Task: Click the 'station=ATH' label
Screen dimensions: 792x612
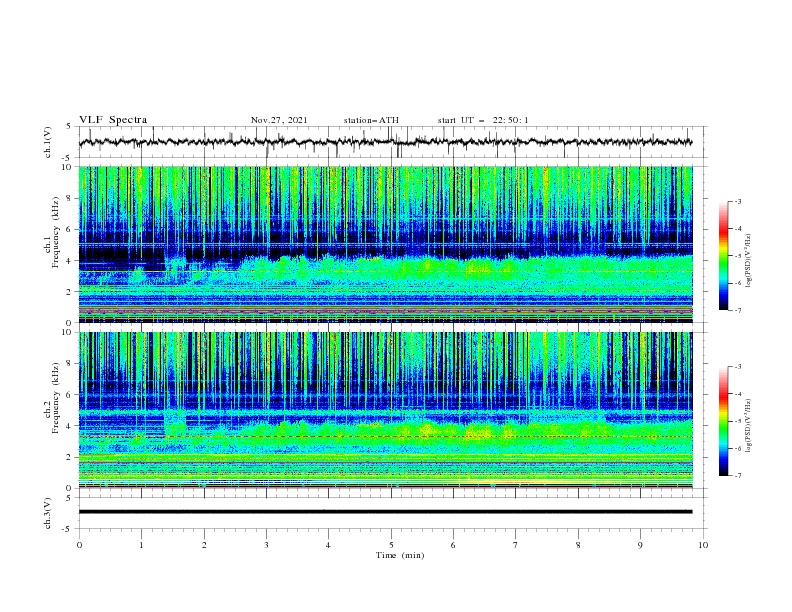Action: [371, 120]
